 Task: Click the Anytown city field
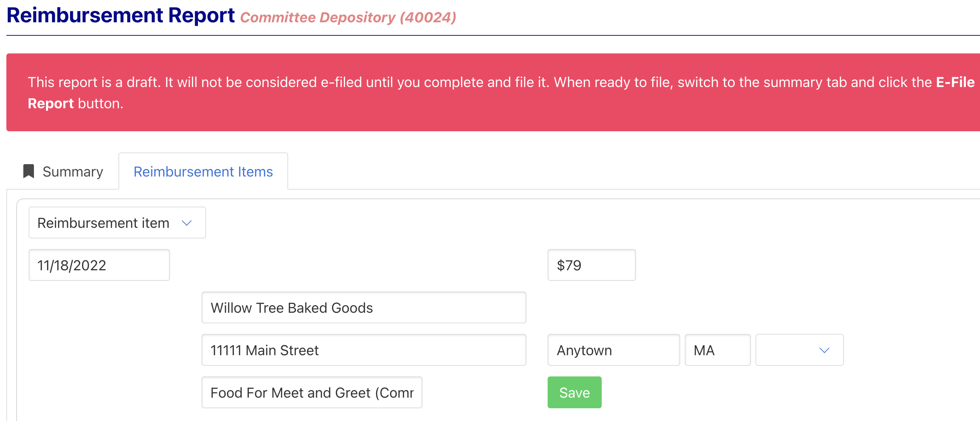click(613, 350)
